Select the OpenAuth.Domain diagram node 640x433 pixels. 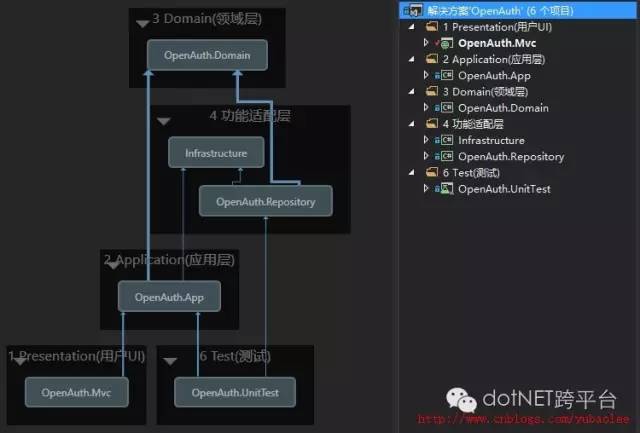[x=207, y=55]
